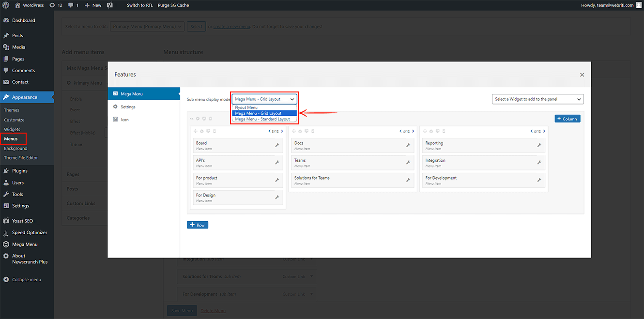Open Select a Widget dropdown
The width and height of the screenshot is (644, 319).
538,99
